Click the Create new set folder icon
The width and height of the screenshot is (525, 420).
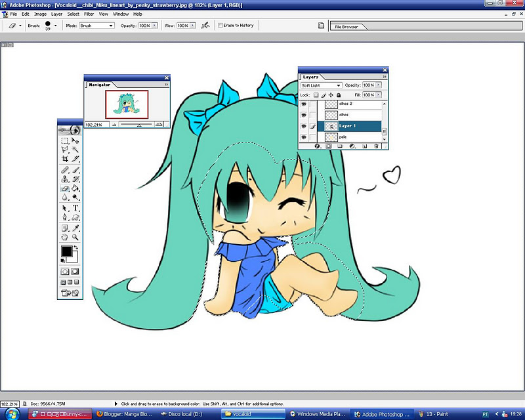tap(340, 146)
